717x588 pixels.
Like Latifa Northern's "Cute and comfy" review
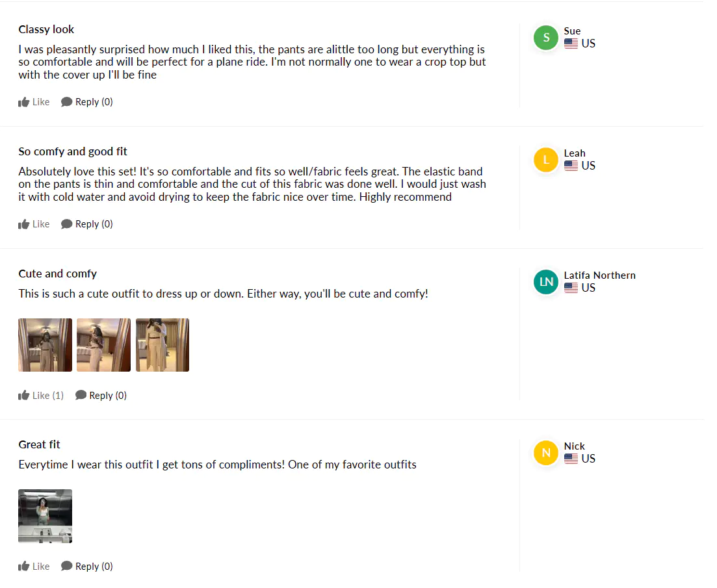pos(25,395)
